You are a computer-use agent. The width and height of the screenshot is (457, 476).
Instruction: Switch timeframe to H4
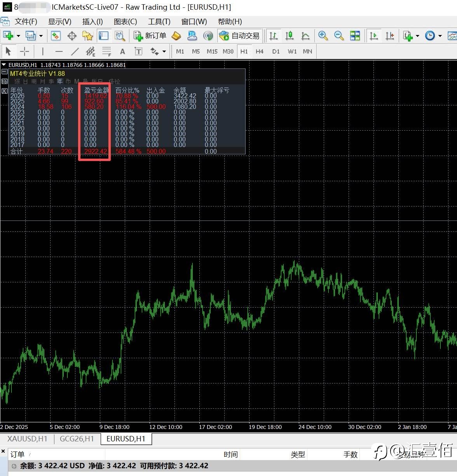260,51
